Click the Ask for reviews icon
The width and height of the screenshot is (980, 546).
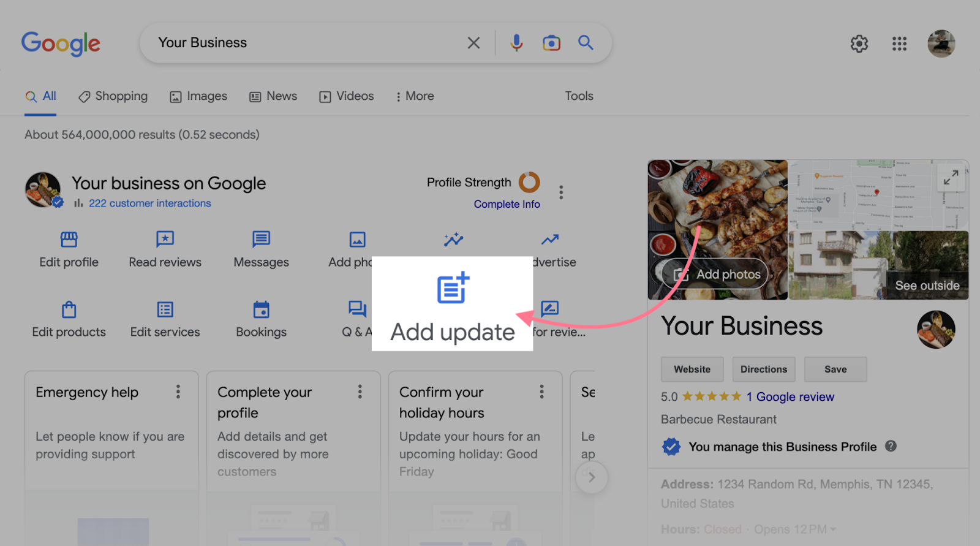point(549,308)
